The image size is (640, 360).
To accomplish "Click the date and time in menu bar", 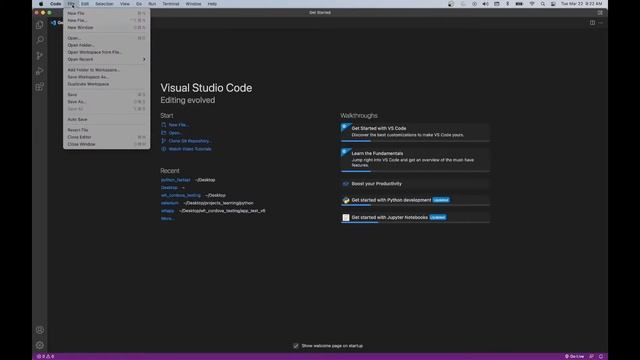I will tap(581, 4).
